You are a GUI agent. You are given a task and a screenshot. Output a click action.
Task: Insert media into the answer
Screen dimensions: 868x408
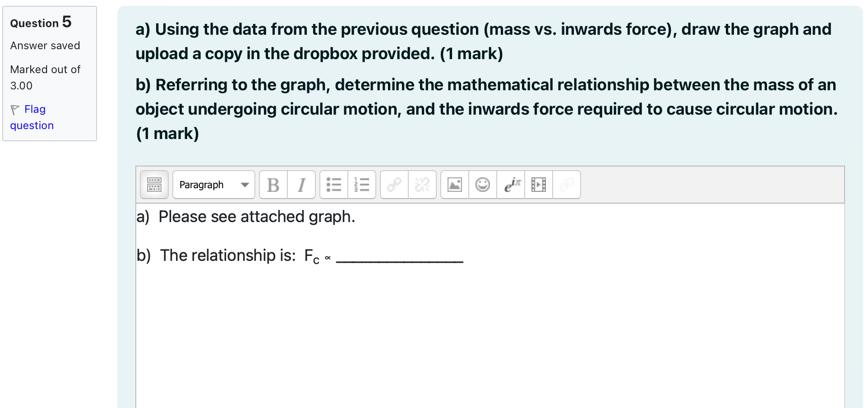pos(539,185)
